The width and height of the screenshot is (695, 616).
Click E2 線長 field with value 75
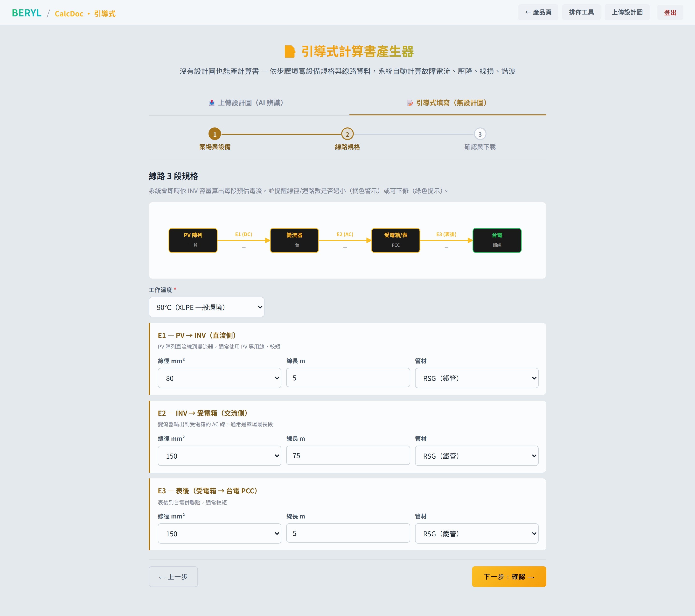(348, 455)
